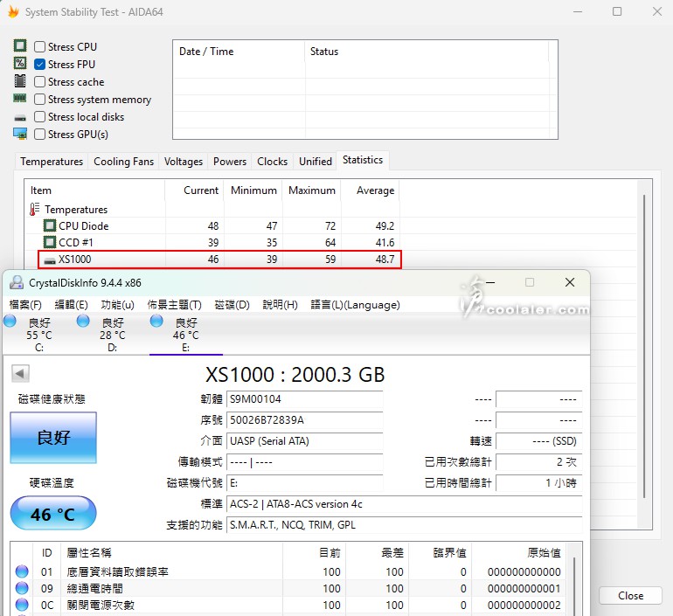This screenshot has width=673, height=616.
Task: Click the health status orb for E: drive
Action: coord(156,321)
